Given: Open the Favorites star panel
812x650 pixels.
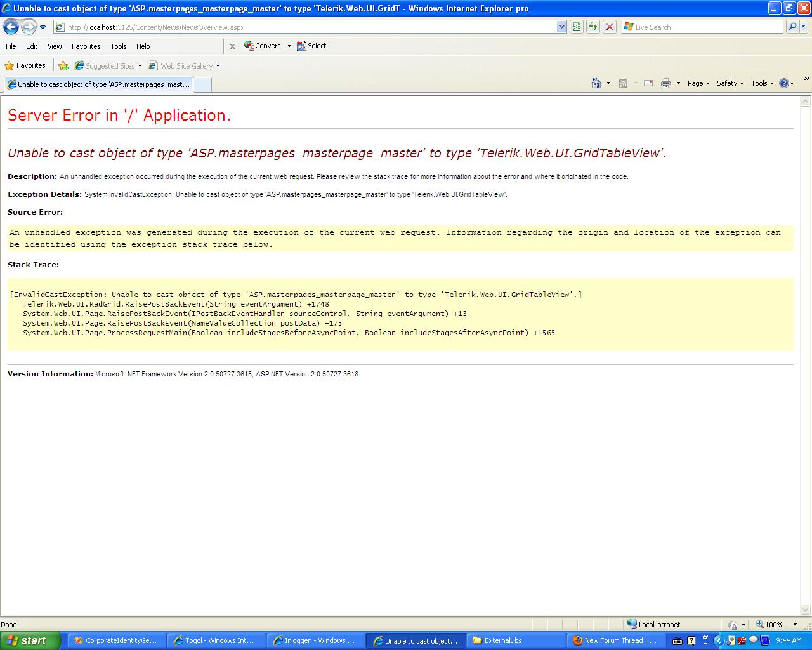Looking at the screenshot, I should 25,65.
